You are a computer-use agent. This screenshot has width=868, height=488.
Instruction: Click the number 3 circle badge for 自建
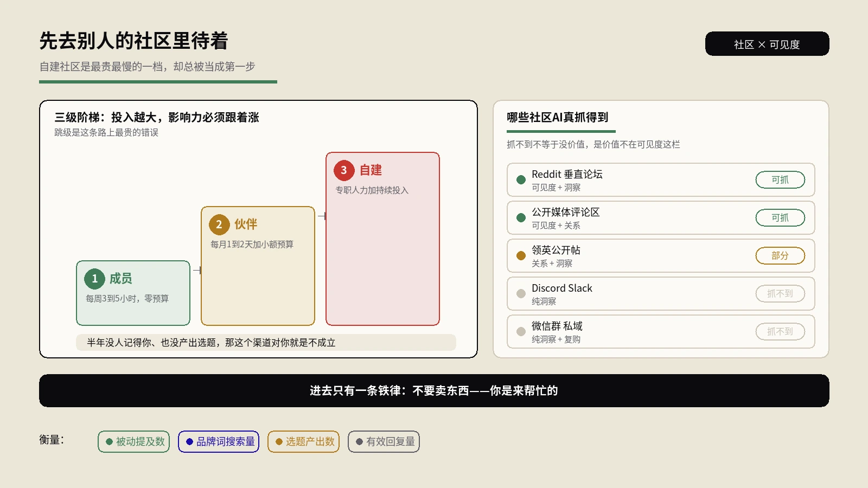point(344,170)
